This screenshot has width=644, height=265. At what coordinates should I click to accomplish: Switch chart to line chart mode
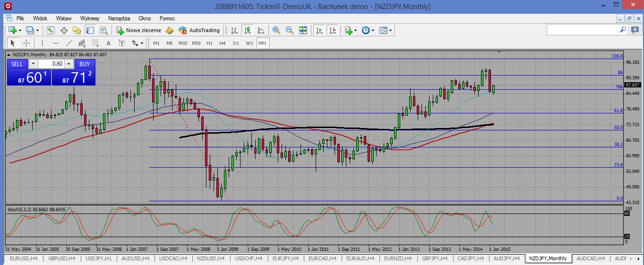(x=260, y=30)
